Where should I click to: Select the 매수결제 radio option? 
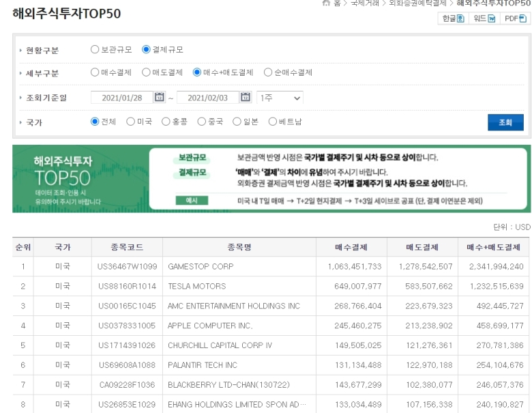pos(95,73)
